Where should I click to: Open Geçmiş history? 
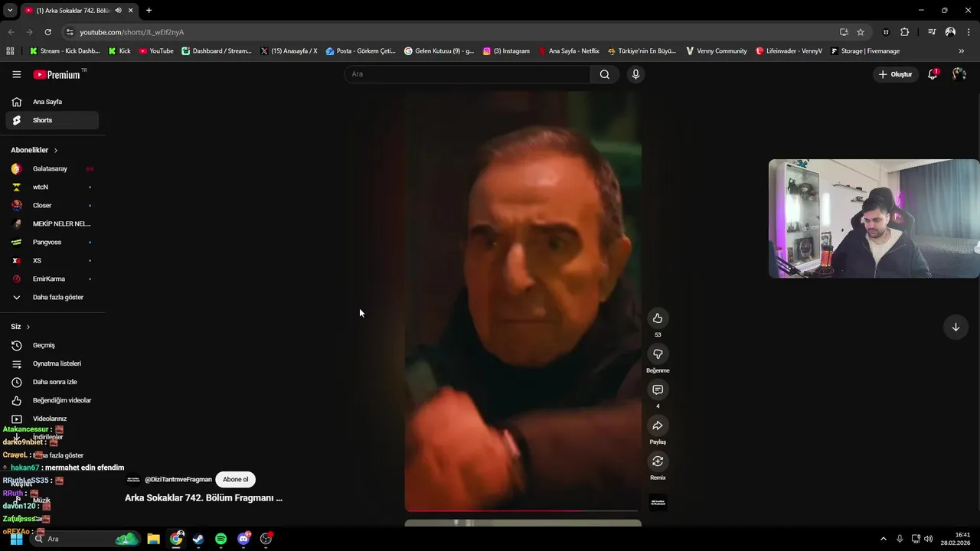pyautogui.click(x=52, y=345)
